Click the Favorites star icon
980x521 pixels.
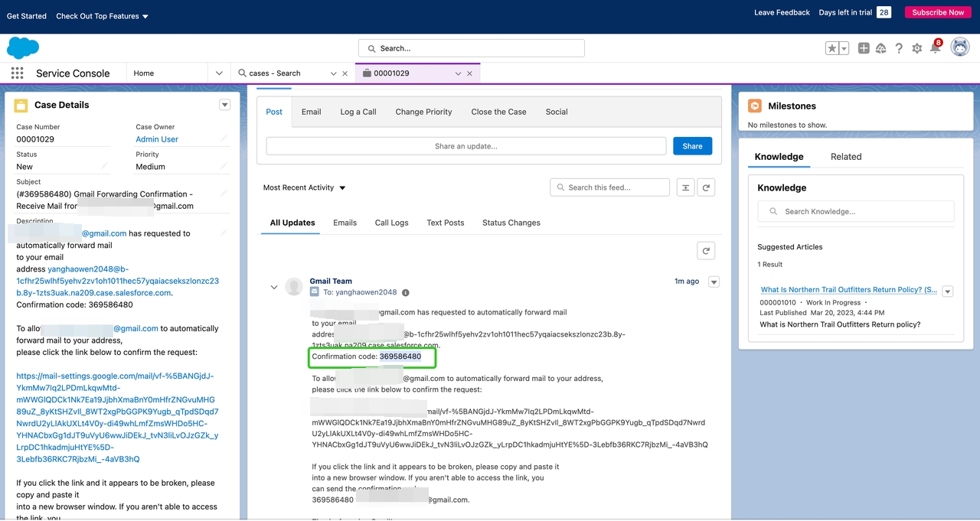point(831,48)
